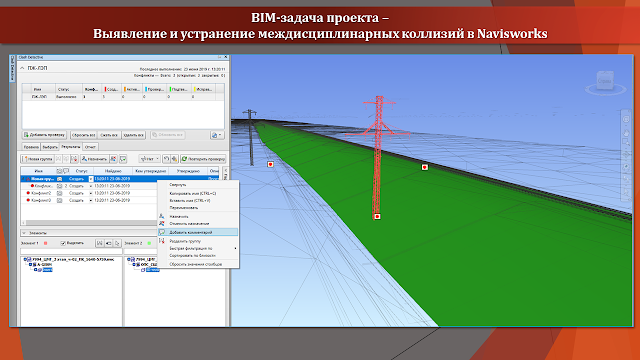Select the Pan hand tool

(x=626, y=132)
